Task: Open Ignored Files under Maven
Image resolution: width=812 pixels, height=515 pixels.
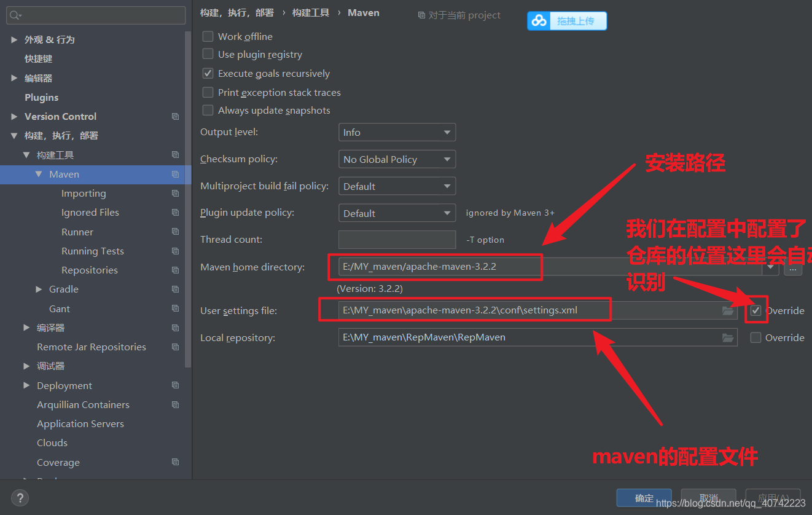Action: click(x=90, y=212)
